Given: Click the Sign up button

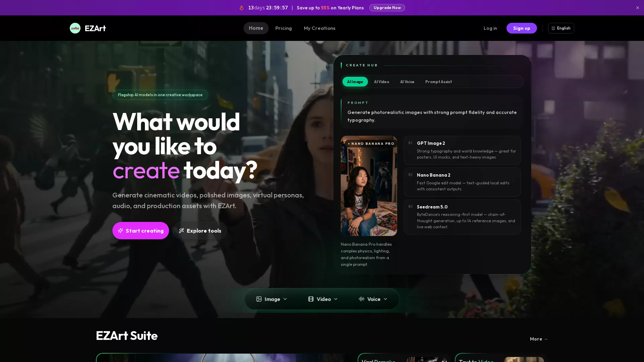Looking at the screenshot, I should tap(522, 28).
